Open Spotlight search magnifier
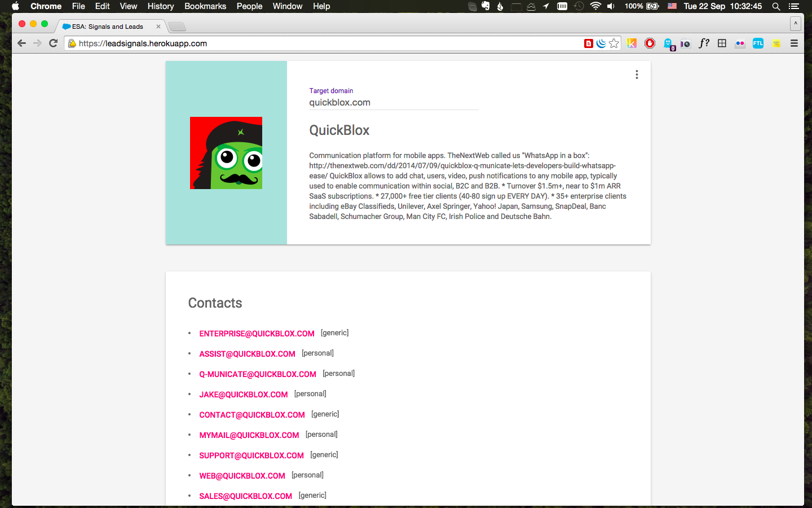The width and height of the screenshot is (812, 508). tap(776, 6)
